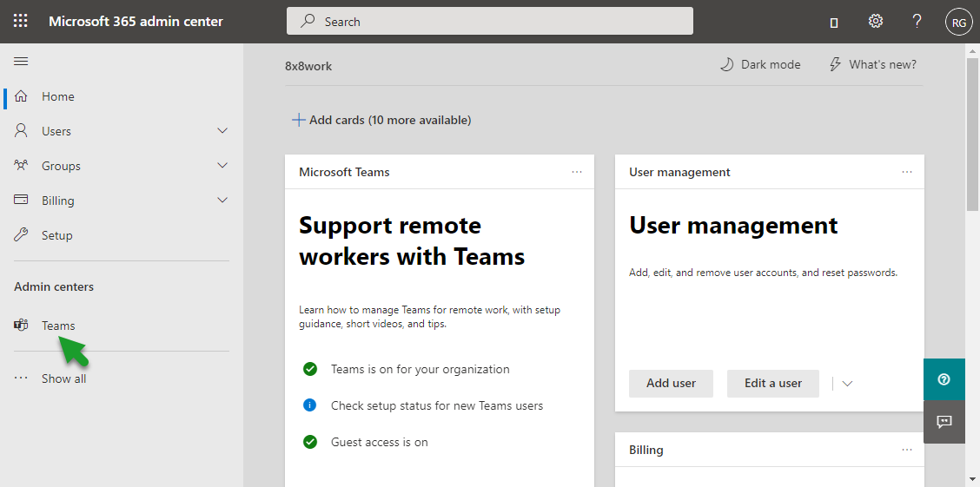Toggle Dark mode
The width and height of the screenshot is (980, 487).
click(x=760, y=64)
